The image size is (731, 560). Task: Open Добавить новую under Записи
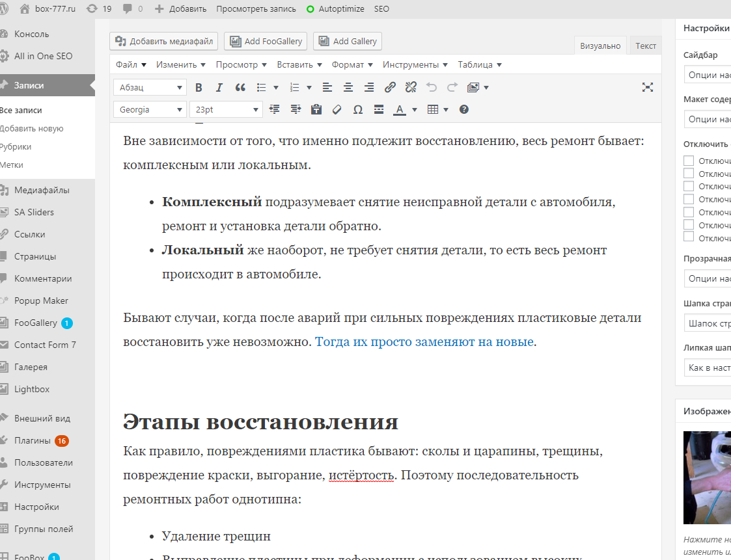pyautogui.click(x=32, y=129)
